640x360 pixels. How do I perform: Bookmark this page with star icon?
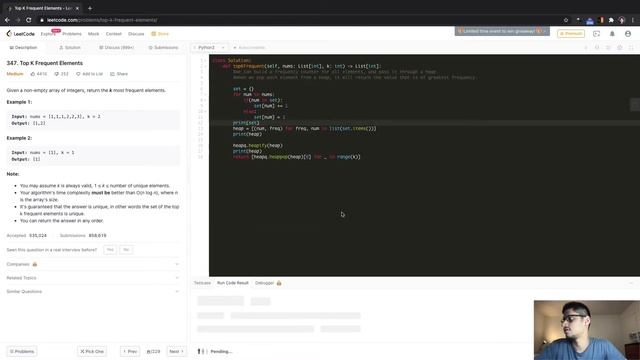(566, 20)
